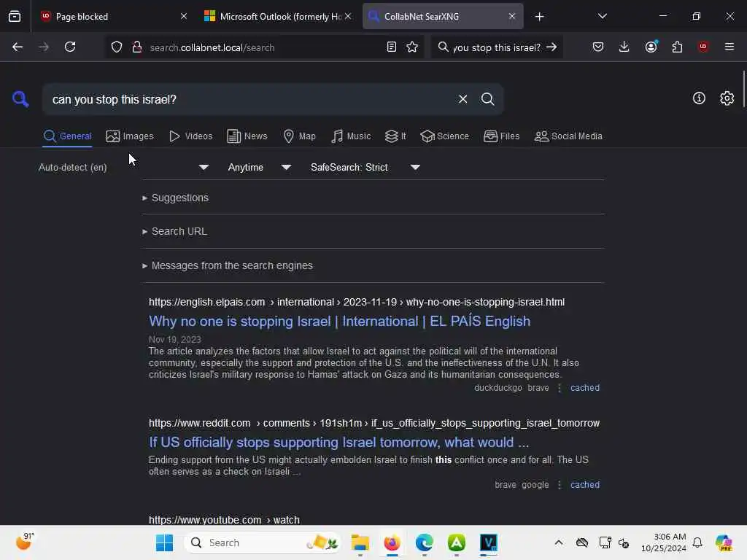Show hidden system tray icons
747x560 pixels.
(558, 542)
